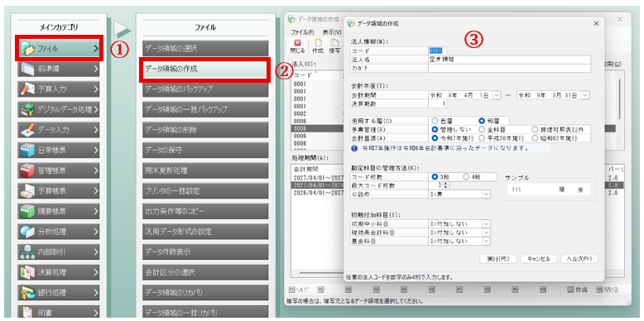Screen dimensions: 644x321
Task: Open the 基金科目 dropdown
Action: [x=486, y=242]
